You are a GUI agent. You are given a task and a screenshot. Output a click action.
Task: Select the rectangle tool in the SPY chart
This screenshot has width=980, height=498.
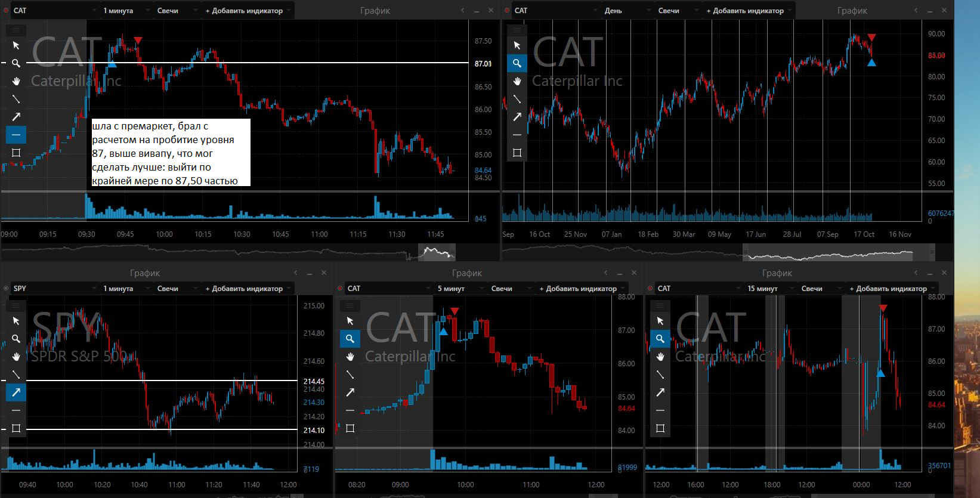tap(16, 428)
